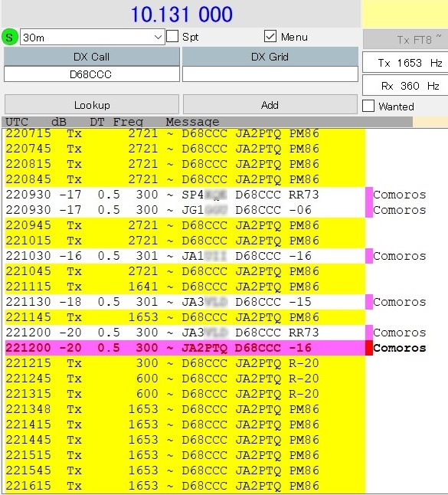
Task: Click the Add button
Action: pos(270,104)
